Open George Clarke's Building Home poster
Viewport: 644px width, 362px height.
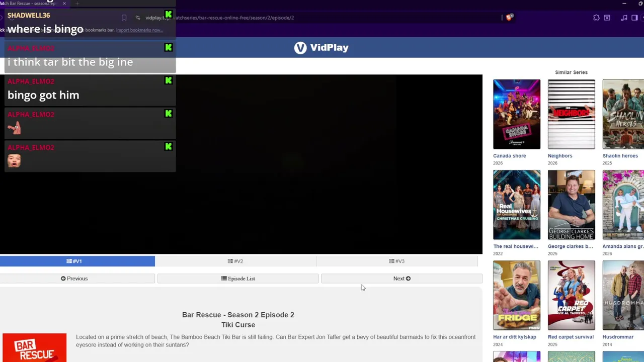tap(571, 205)
